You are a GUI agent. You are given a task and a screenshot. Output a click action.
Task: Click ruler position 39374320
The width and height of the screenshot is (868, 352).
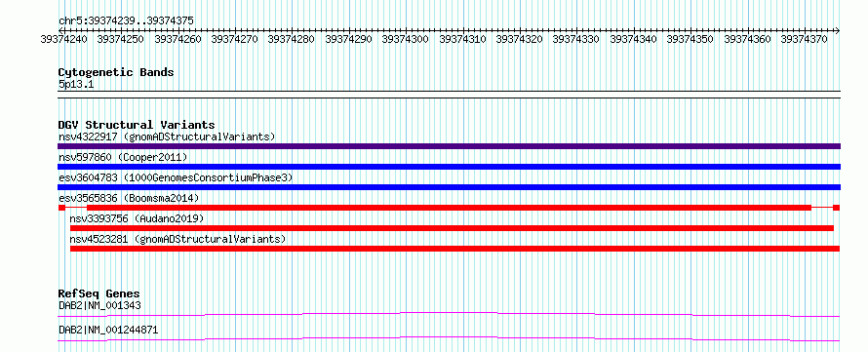pyautogui.click(x=520, y=39)
